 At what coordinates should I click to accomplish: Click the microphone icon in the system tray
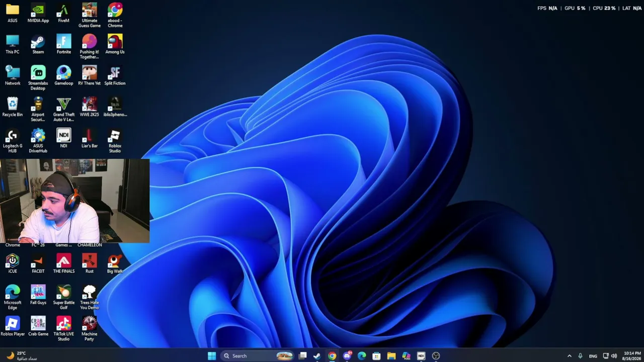[x=580, y=356]
